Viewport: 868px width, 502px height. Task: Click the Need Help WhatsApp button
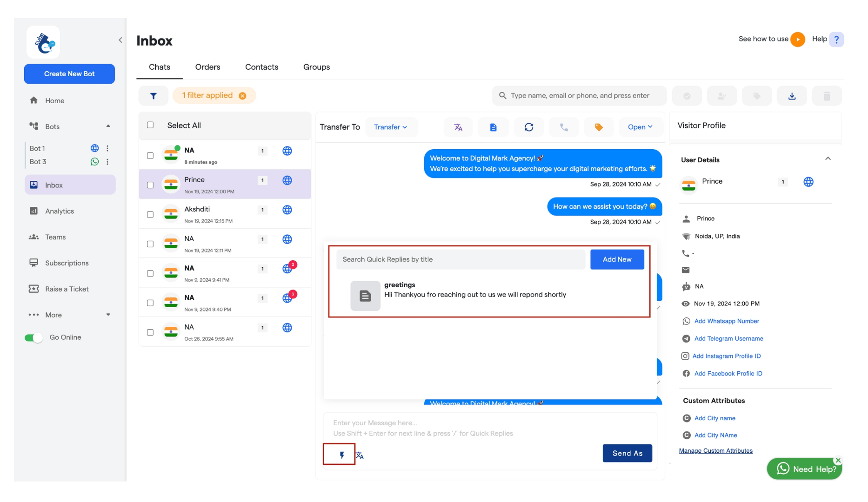point(804,469)
